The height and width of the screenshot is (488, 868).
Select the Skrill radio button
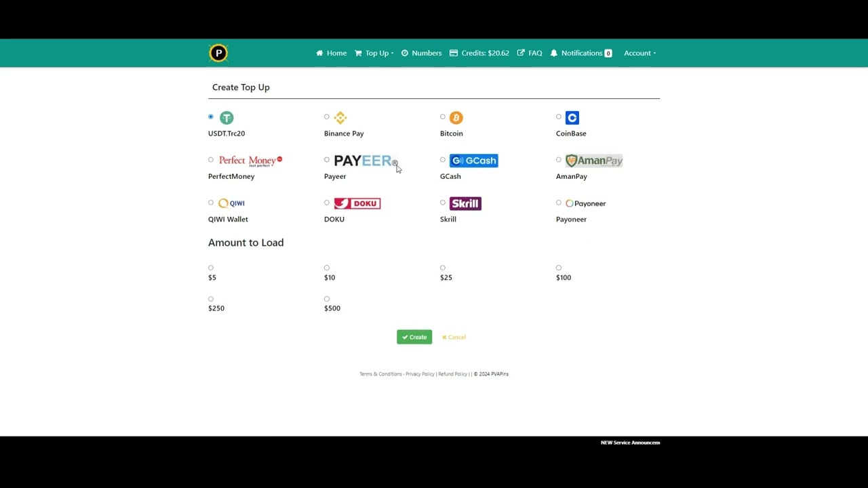(443, 203)
